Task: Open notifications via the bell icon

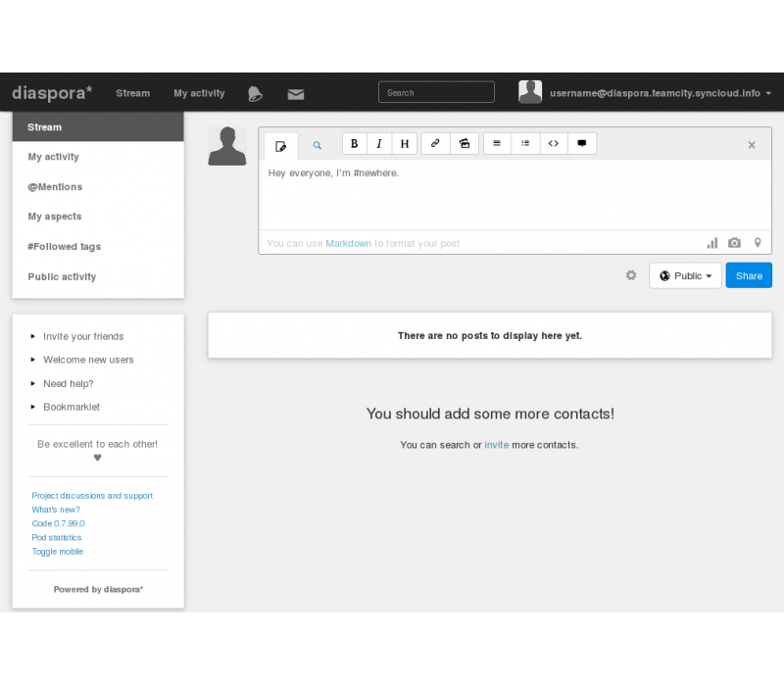Action: click(x=255, y=94)
